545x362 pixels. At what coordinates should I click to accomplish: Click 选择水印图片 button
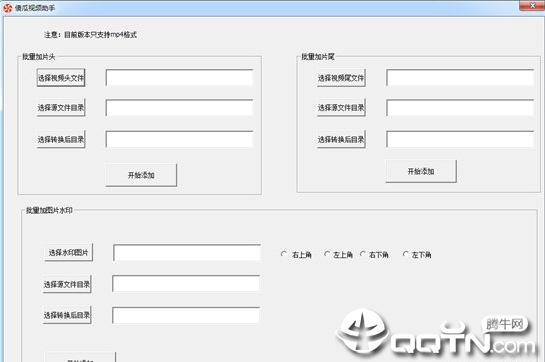68,252
